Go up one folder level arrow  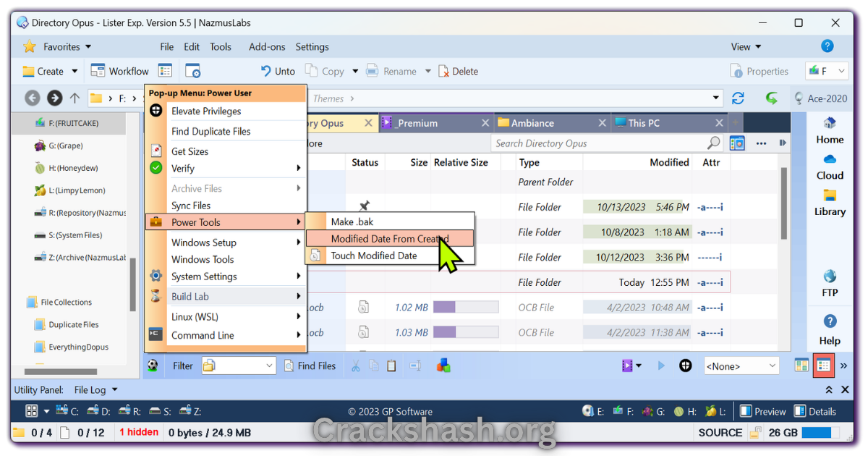click(x=75, y=98)
